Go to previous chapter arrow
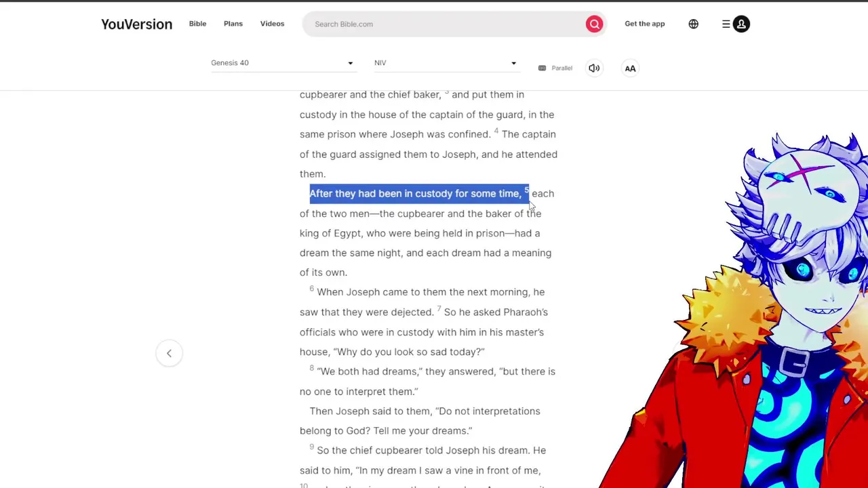This screenshot has height=488, width=868. 169,353
